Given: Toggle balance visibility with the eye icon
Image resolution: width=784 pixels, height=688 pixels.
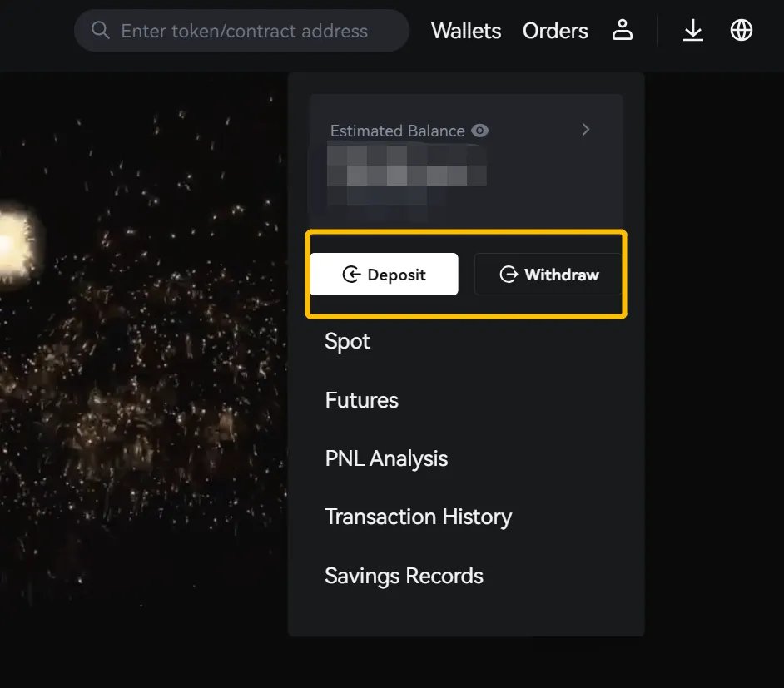Looking at the screenshot, I should (x=479, y=131).
